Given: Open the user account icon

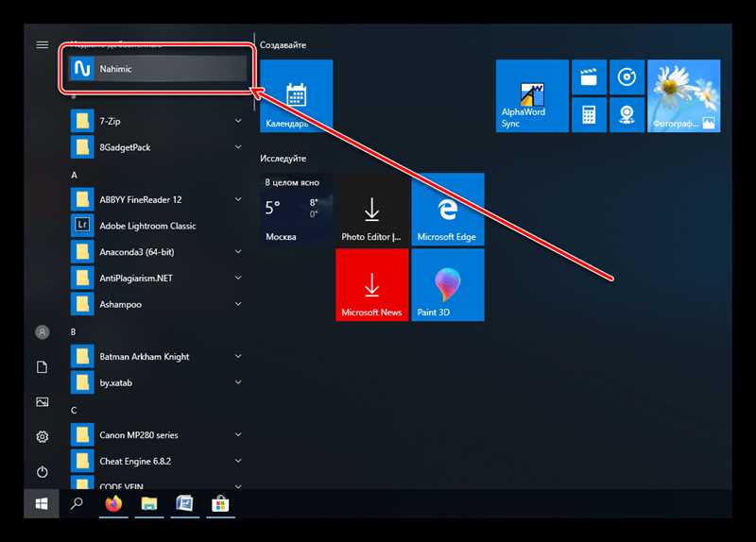Looking at the screenshot, I should [x=42, y=332].
